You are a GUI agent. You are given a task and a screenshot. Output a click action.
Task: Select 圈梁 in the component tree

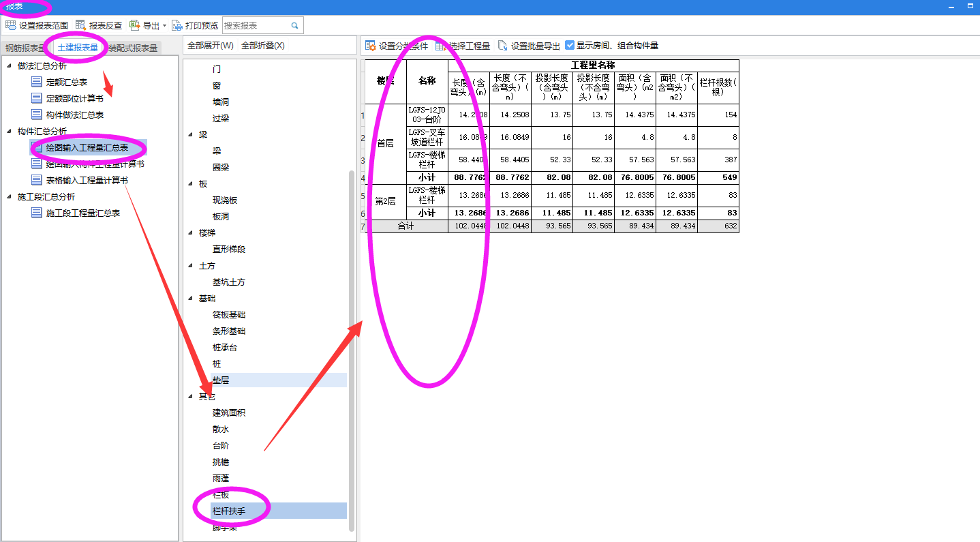coord(221,167)
